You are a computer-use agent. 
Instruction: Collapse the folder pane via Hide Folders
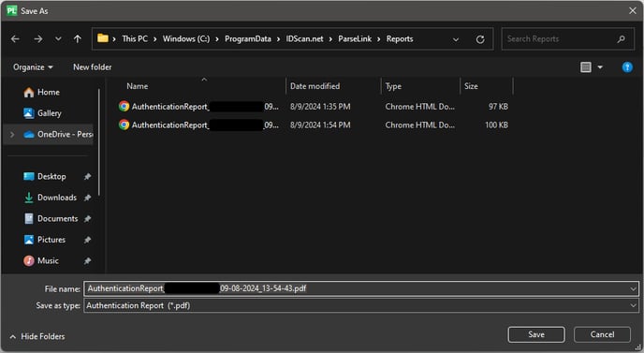[37, 336]
